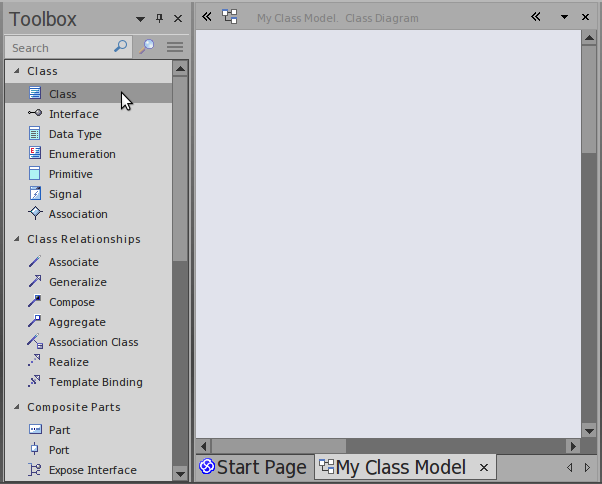
Task: Choose the Enumeration element icon
Action: (x=35, y=154)
